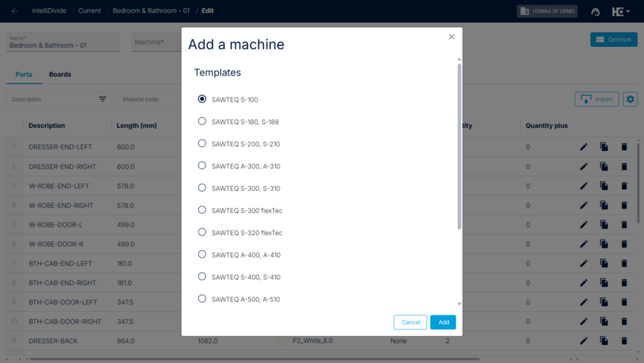
Task: Delete the W-ROBE-END-RIGHT row
Action: (x=624, y=206)
